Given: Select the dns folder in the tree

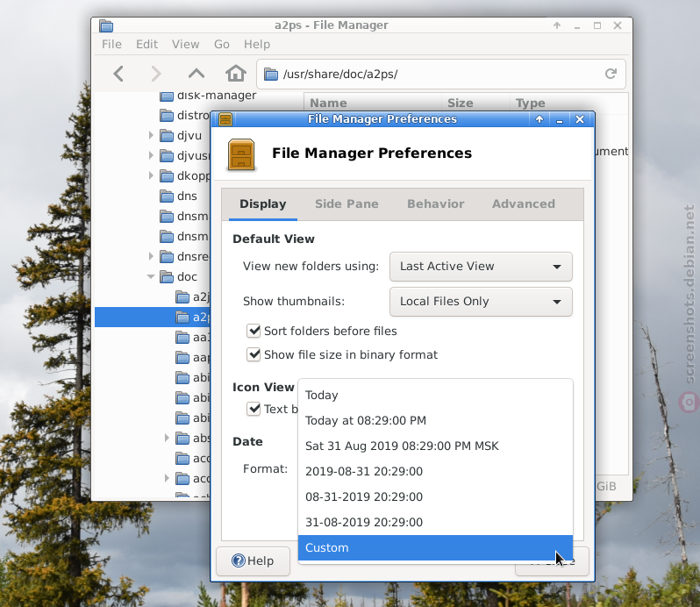Looking at the screenshot, I should [187, 196].
